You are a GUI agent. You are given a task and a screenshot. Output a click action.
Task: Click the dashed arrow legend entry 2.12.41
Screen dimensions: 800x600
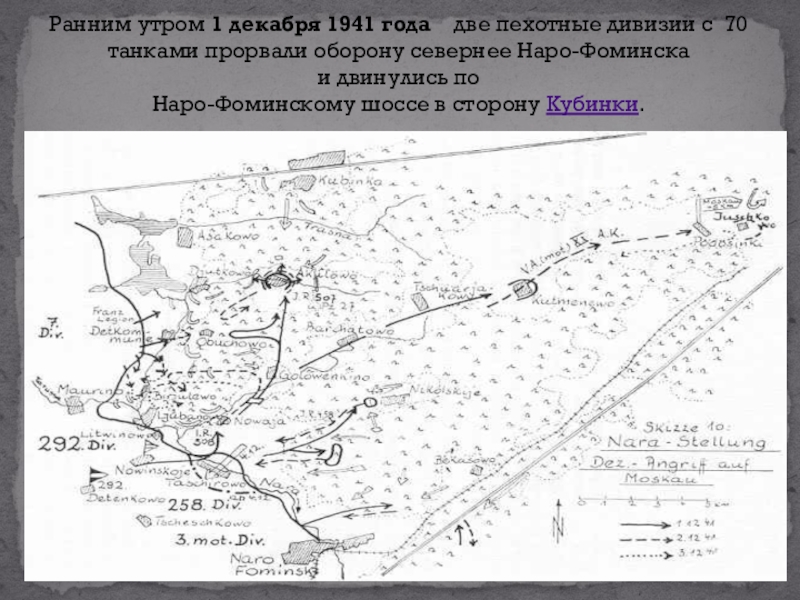pos(668,539)
